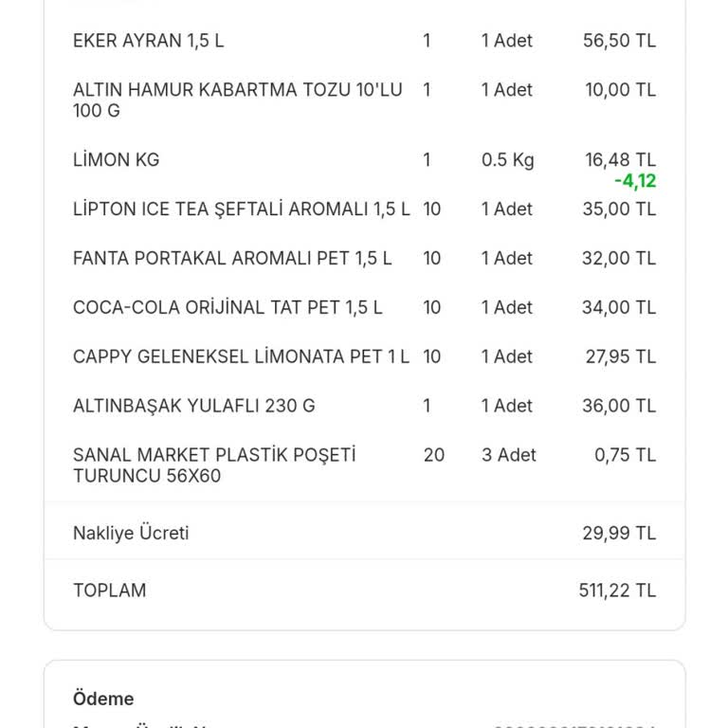The width and height of the screenshot is (728, 728).
Task: Click the TOPLAM total label
Action: [x=110, y=591]
